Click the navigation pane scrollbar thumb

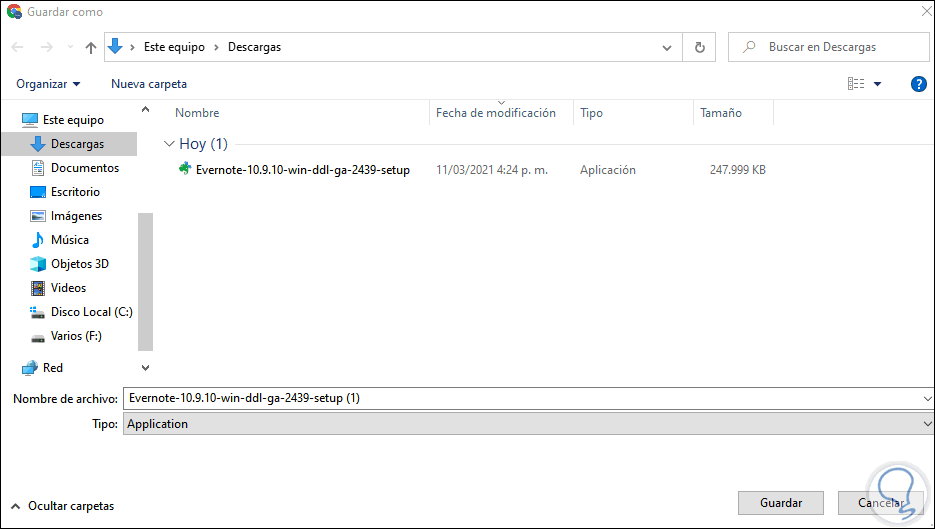coord(145,281)
